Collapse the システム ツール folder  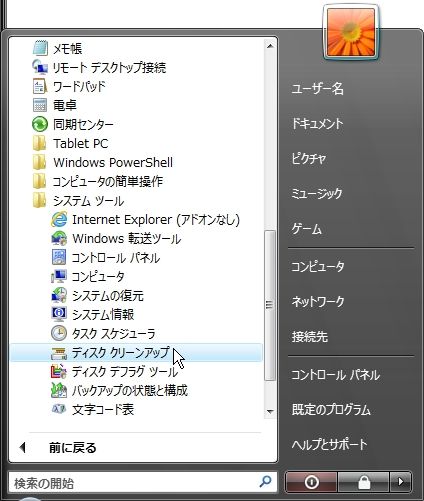(78, 200)
